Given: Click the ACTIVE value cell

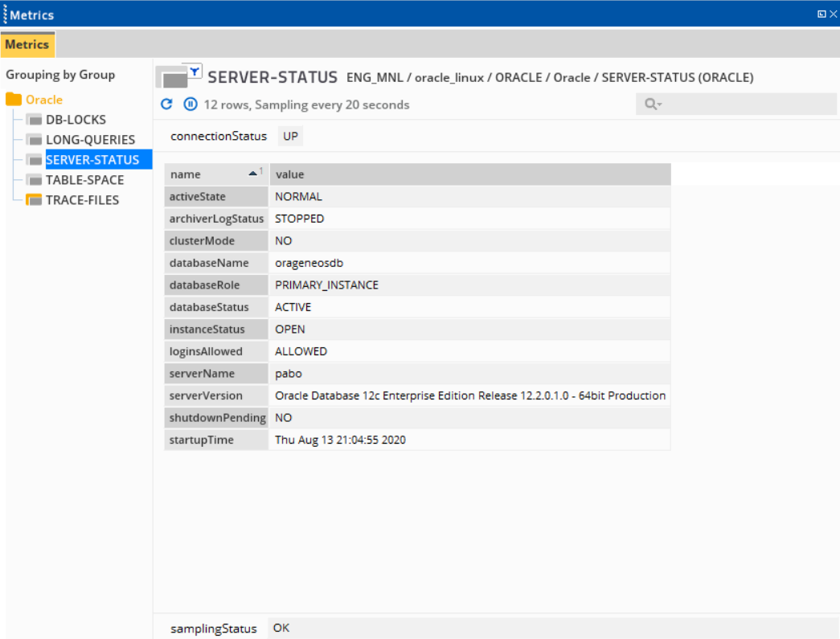Looking at the screenshot, I should coord(469,307).
